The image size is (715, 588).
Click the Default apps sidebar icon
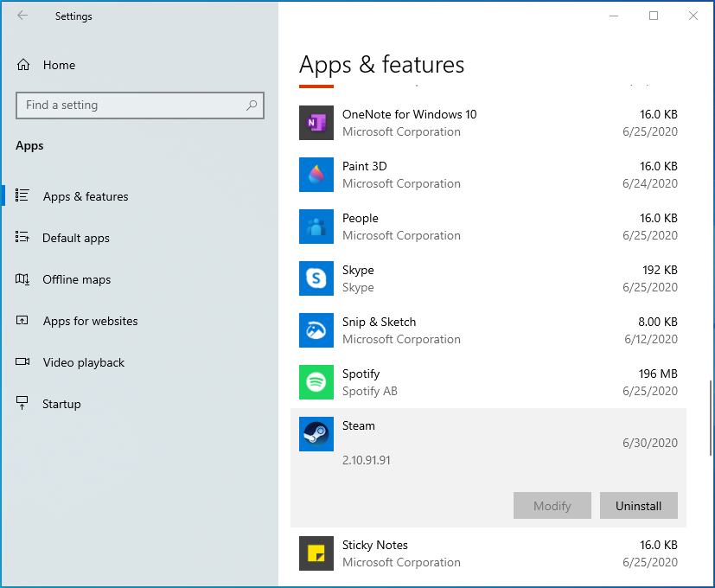point(22,237)
